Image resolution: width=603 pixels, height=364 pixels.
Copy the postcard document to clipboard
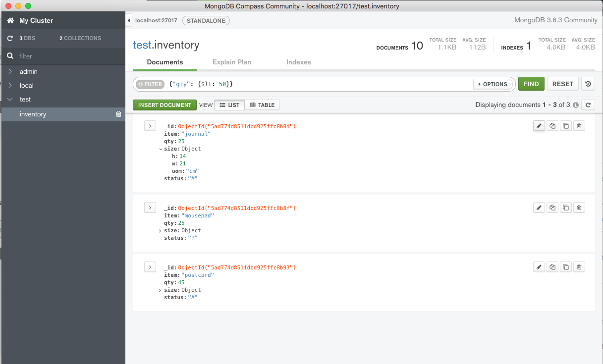565,267
